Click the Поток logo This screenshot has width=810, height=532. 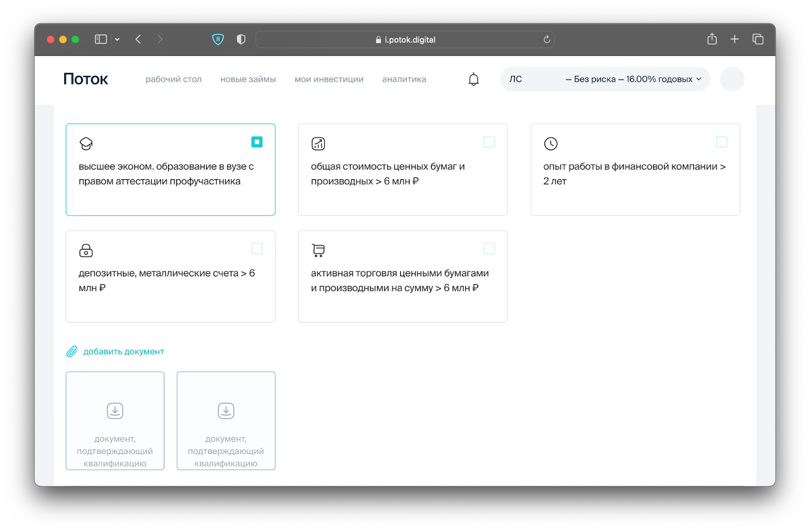pos(86,79)
